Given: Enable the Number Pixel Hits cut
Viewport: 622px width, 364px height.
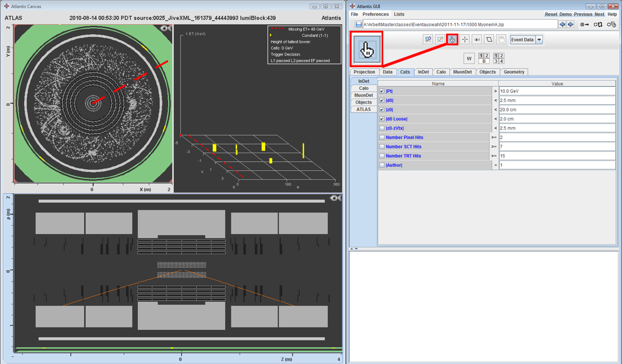Looking at the screenshot, I should click(x=382, y=137).
